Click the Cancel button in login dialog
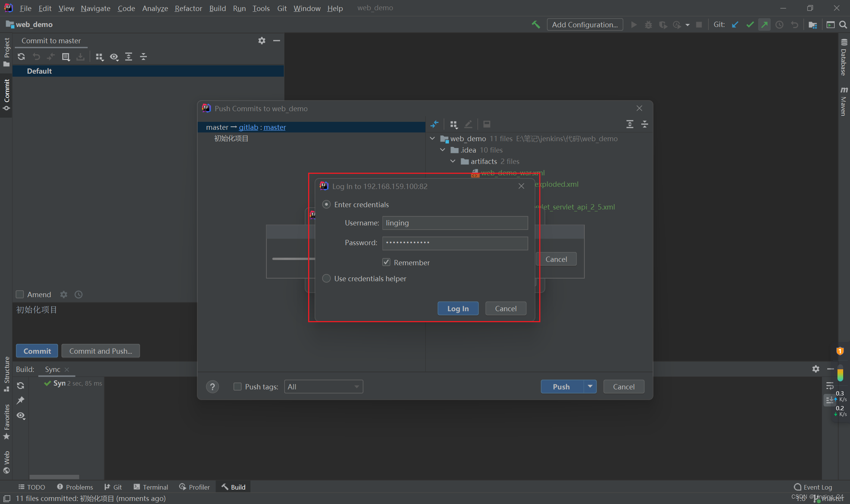 click(506, 308)
